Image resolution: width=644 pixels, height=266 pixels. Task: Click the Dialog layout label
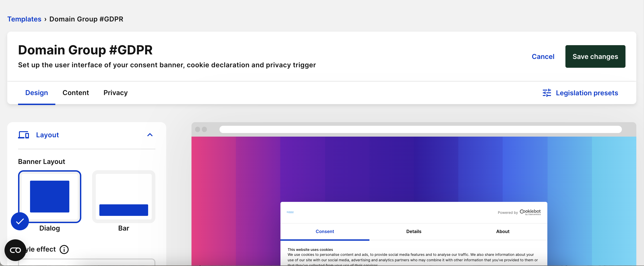pyautogui.click(x=49, y=228)
